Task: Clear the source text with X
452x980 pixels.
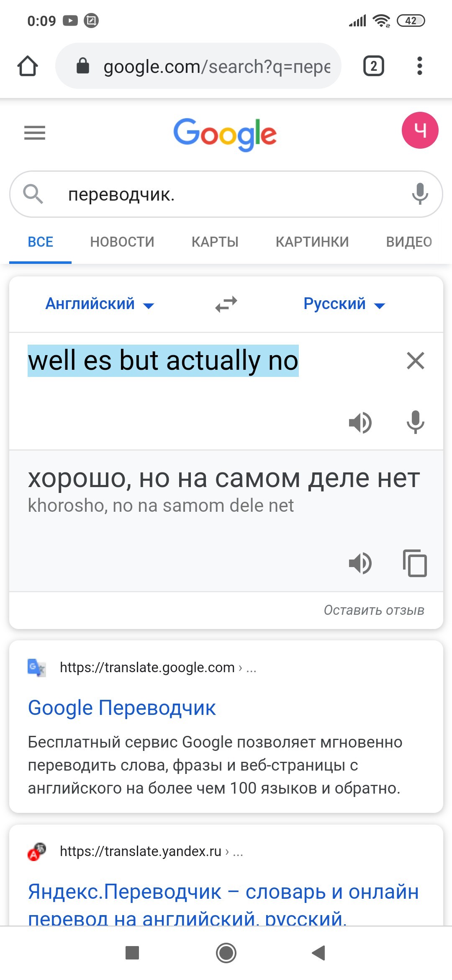Action: tap(416, 361)
